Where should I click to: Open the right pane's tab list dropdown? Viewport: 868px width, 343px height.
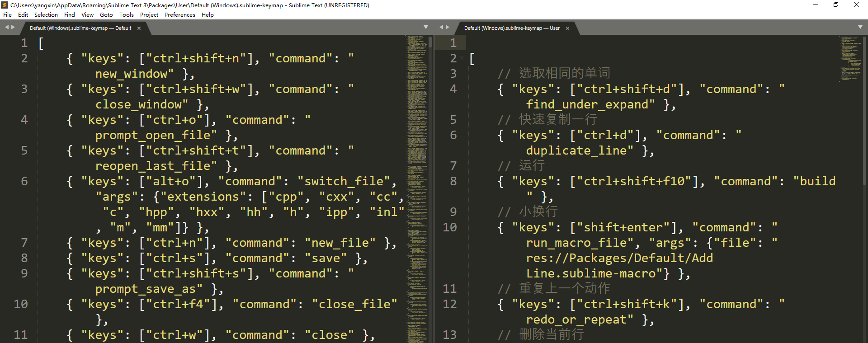860,28
